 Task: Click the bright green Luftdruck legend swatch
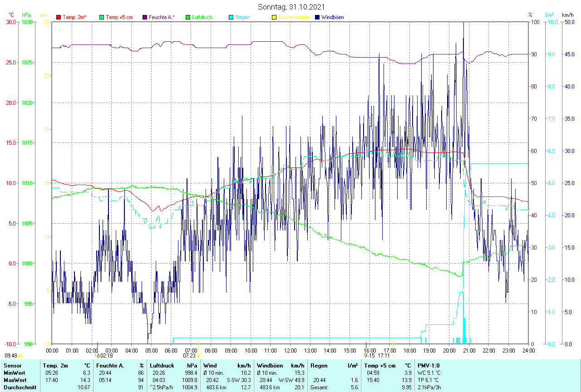click(188, 17)
